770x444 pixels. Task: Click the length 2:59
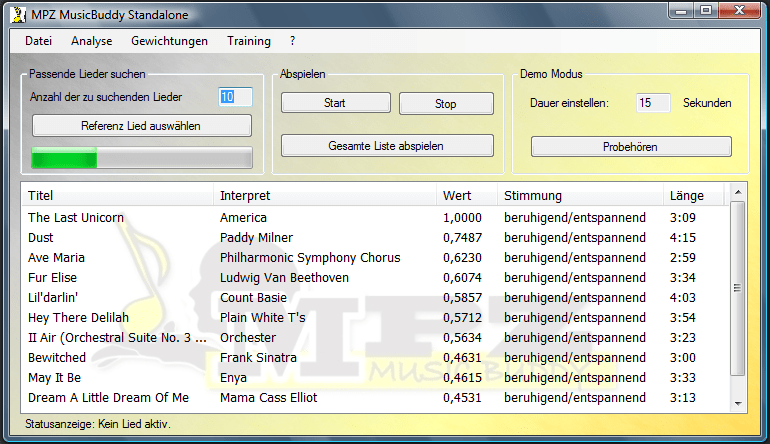click(x=683, y=258)
